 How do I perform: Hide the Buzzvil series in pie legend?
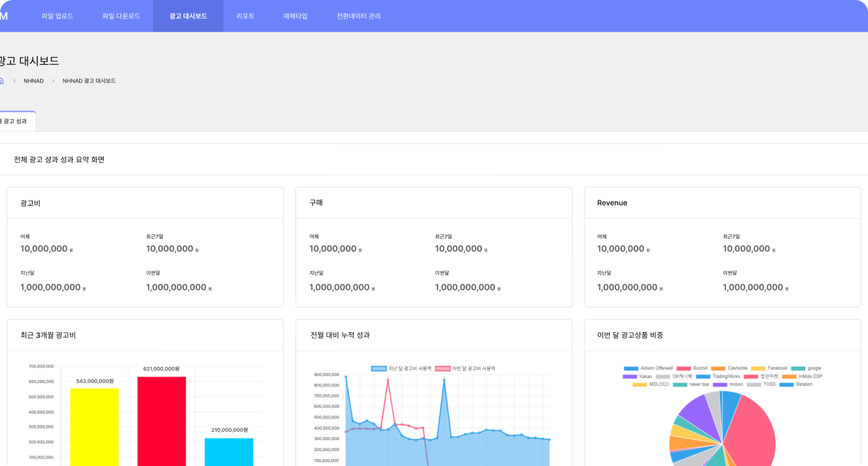pos(692,368)
